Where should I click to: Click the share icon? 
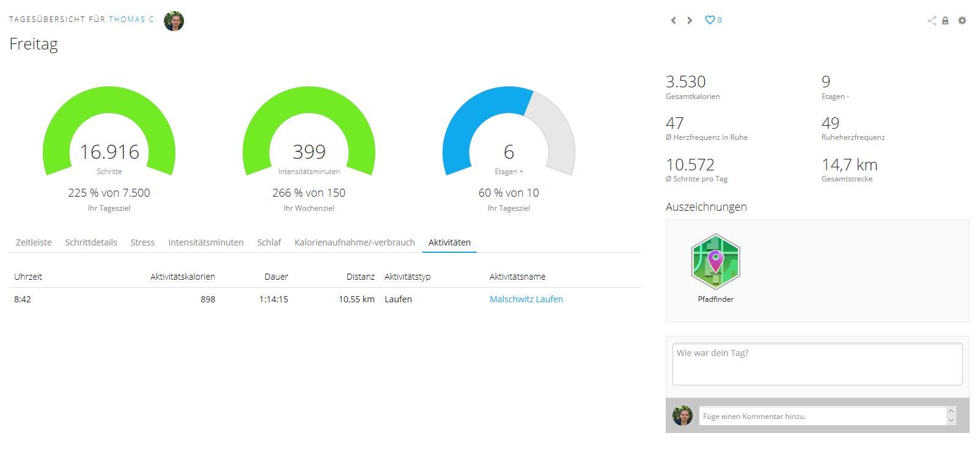click(931, 21)
